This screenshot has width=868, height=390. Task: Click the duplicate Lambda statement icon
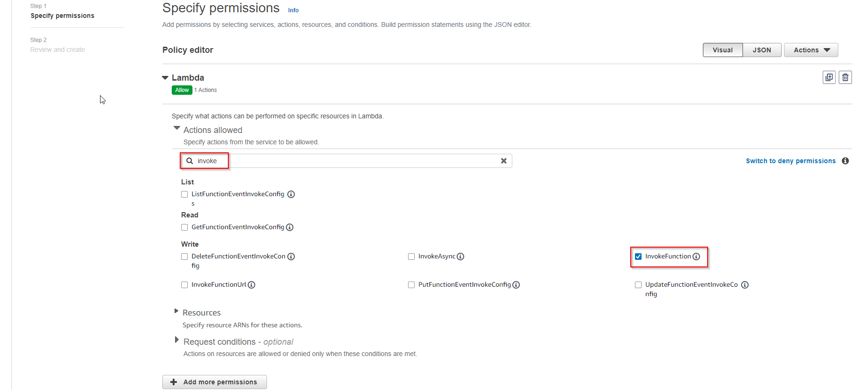[x=829, y=77]
